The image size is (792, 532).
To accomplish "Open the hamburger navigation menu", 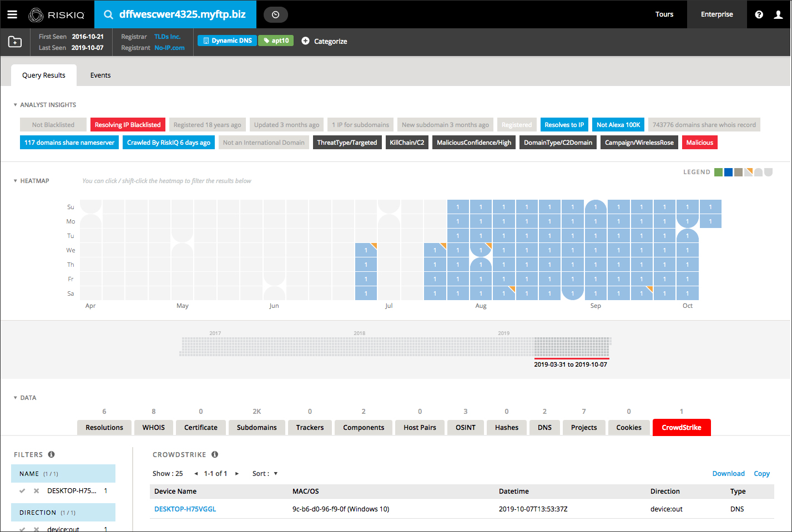I will tap(12, 14).
